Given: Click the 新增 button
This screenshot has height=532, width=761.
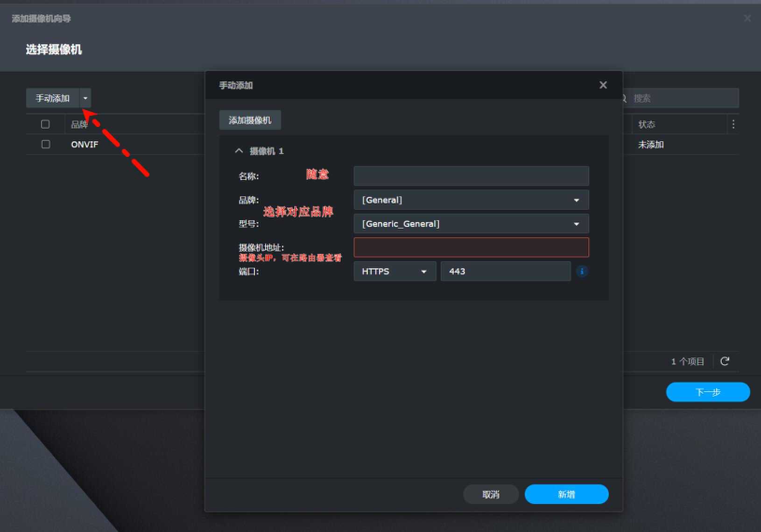Looking at the screenshot, I should [566, 494].
